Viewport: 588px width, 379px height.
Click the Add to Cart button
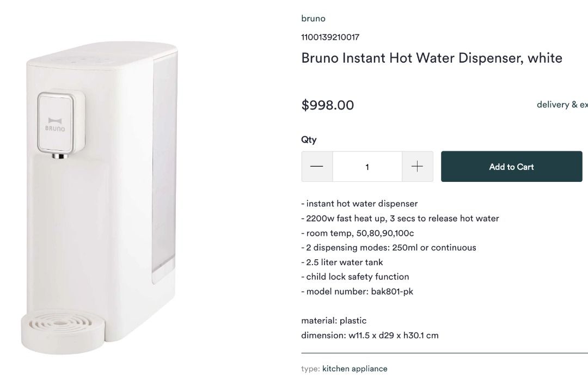(x=511, y=167)
